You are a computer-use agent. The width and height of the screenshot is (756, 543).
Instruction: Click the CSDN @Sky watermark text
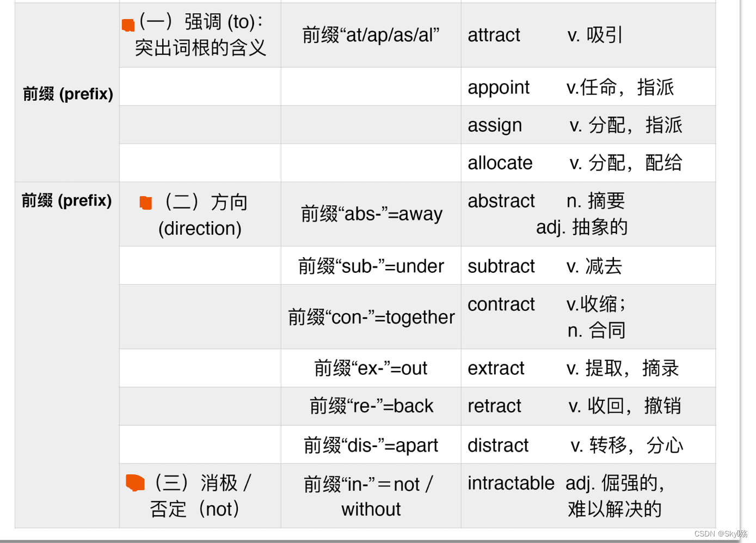pos(721,534)
